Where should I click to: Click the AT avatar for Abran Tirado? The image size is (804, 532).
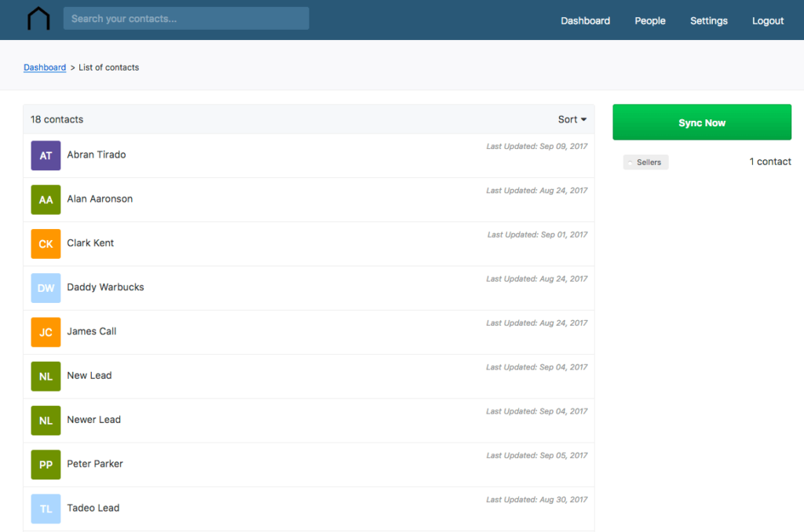46,155
